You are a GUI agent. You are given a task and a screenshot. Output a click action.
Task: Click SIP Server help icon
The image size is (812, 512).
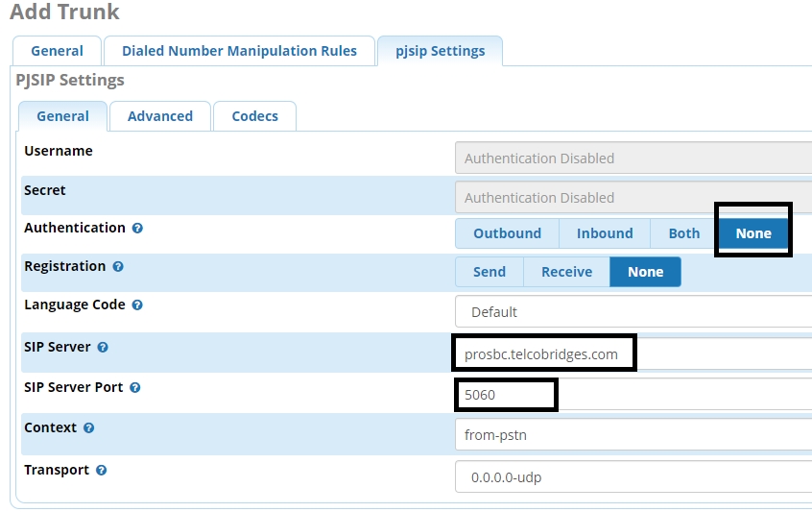pyautogui.click(x=103, y=348)
